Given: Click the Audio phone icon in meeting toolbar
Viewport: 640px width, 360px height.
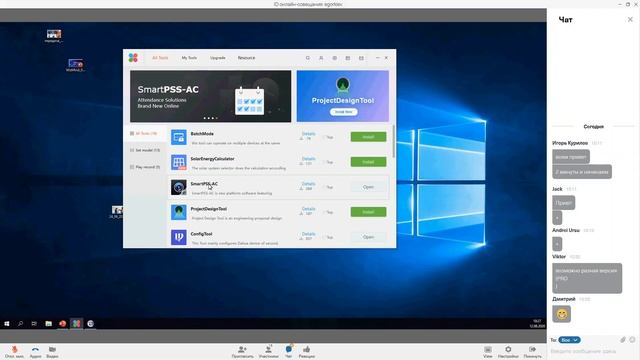Looking at the screenshot, I should coord(35,349).
